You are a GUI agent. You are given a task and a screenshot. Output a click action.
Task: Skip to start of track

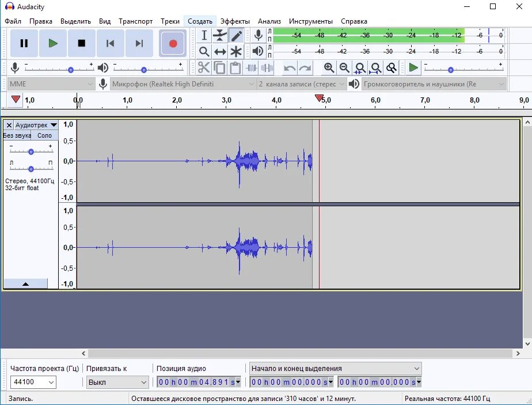pyautogui.click(x=111, y=43)
